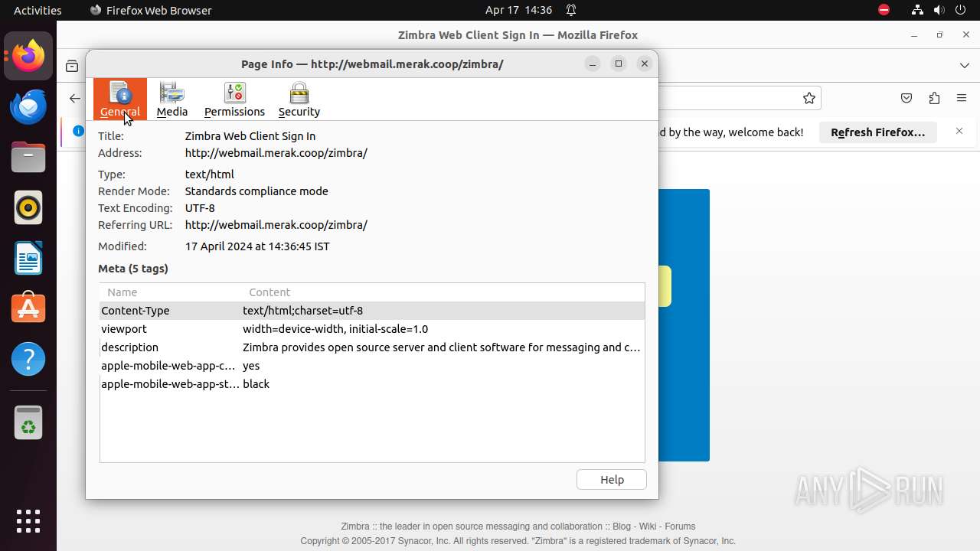Viewport: 980px width, 551px height.
Task: Select the apple-mobile-web-app-st… row with value black
Action: coord(372,384)
